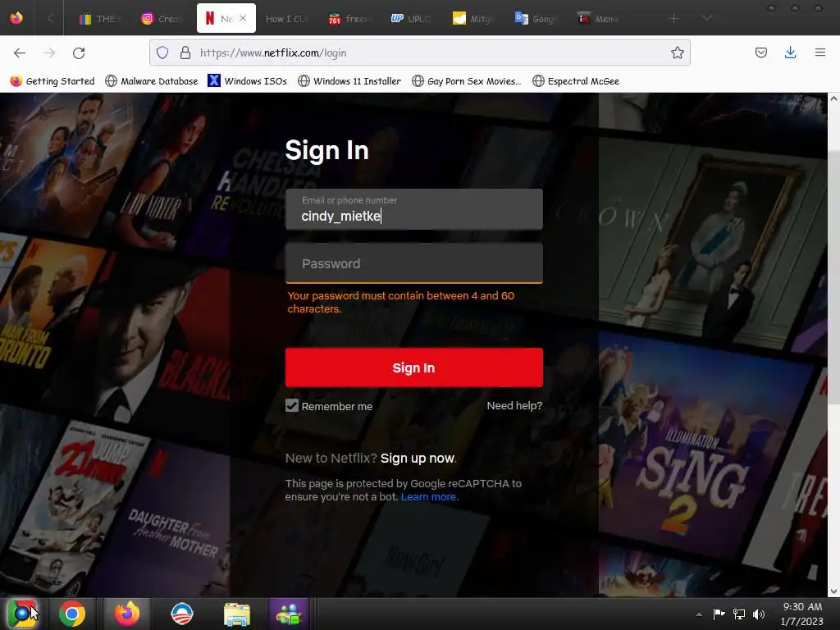Screen dimensions: 840x630
Task: Open a new browser tab with plus button
Action: [674, 19]
